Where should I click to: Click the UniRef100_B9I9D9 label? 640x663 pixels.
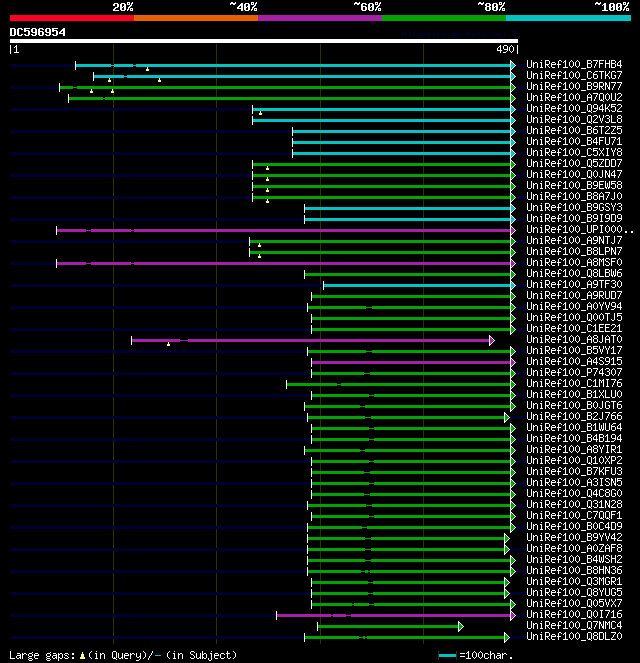click(x=574, y=218)
